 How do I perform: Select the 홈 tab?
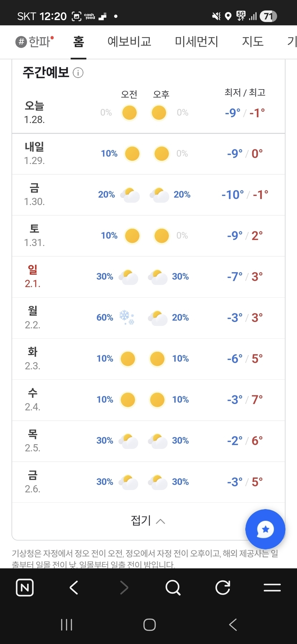point(78,42)
